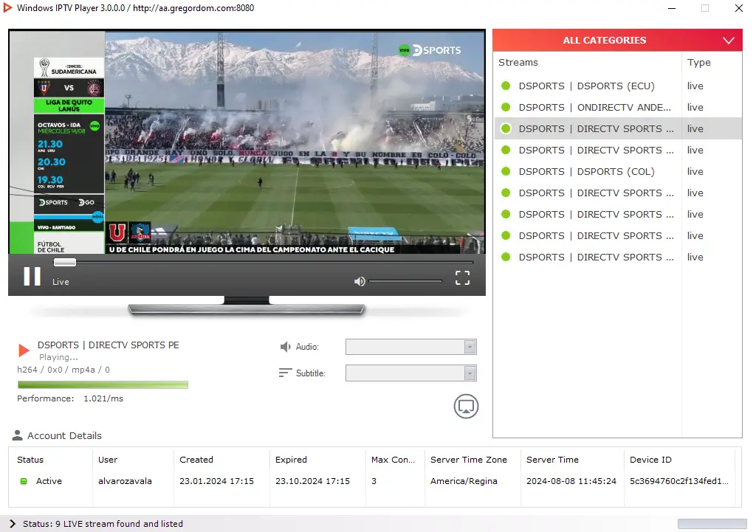
Task: Click the 'live' type of the ONDIRECTV ANDE... row
Action: (695, 107)
